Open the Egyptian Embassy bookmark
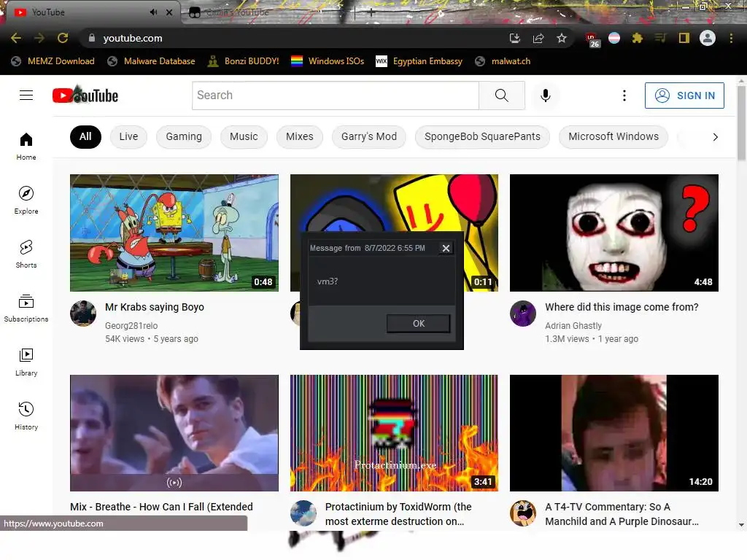 pyautogui.click(x=419, y=61)
